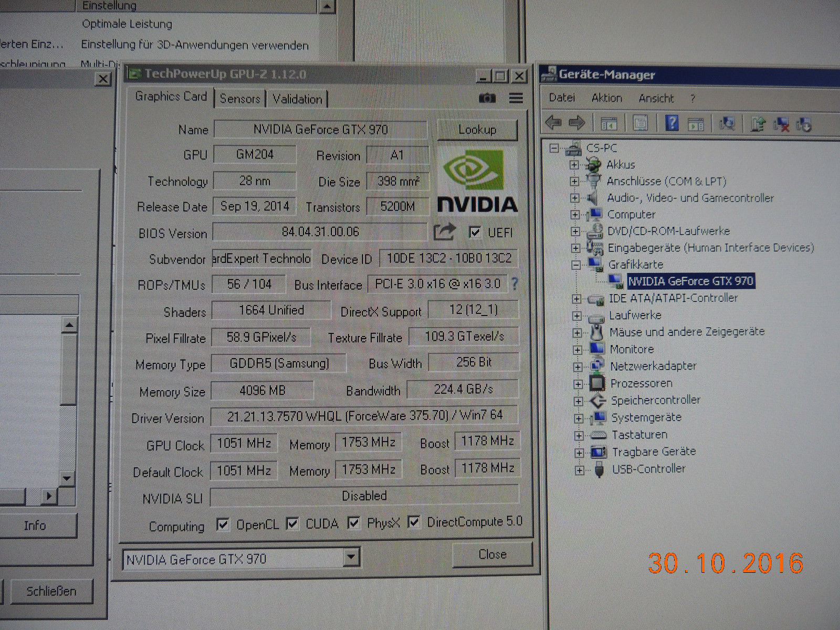Expand Anschlüsse (COM & LPT) node
The width and height of the screenshot is (840, 630).
pyautogui.click(x=574, y=181)
